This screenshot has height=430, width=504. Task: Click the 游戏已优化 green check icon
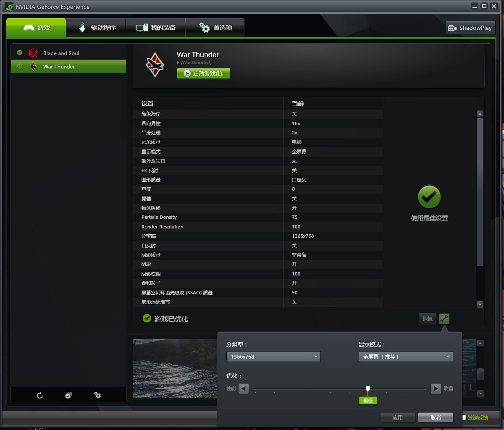tap(147, 318)
